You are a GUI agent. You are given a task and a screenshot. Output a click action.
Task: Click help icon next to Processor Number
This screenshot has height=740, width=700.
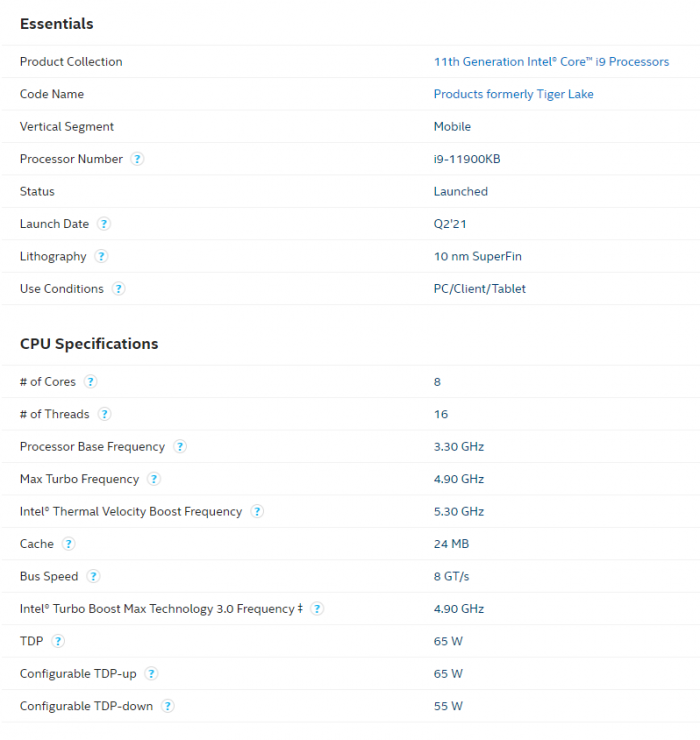pyautogui.click(x=138, y=159)
